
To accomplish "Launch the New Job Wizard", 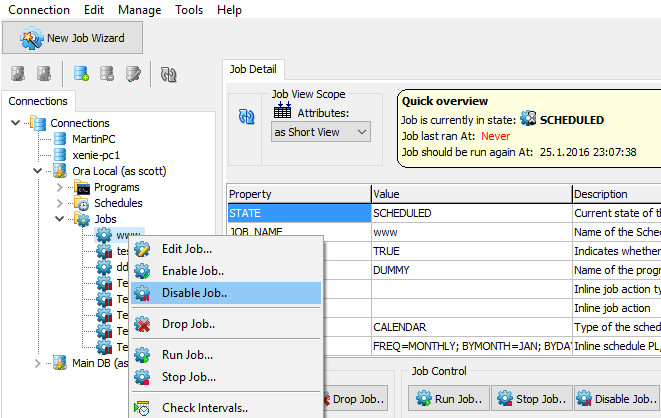I will 73,38.
